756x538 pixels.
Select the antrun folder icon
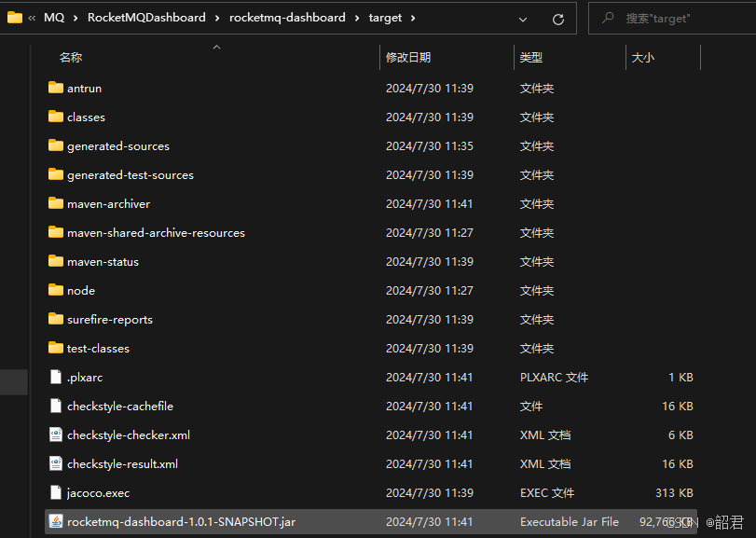click(x=56, y=88)
